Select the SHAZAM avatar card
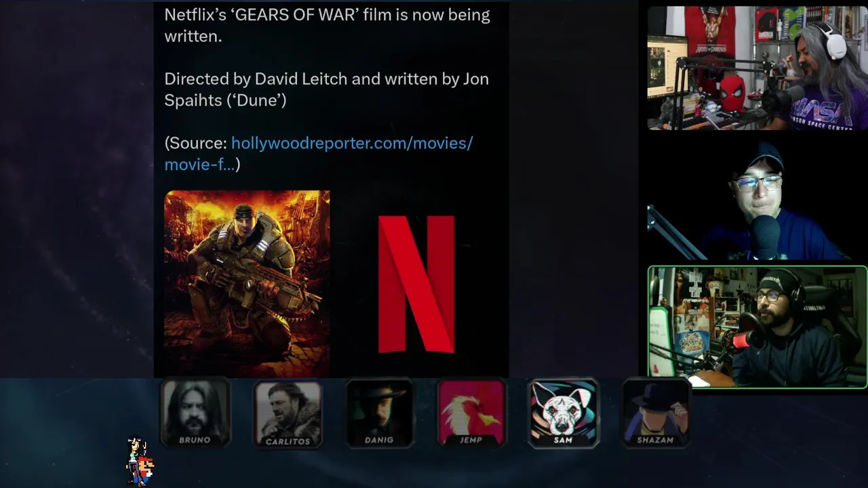Screen dimensions: 868x488 click(656, 414)
